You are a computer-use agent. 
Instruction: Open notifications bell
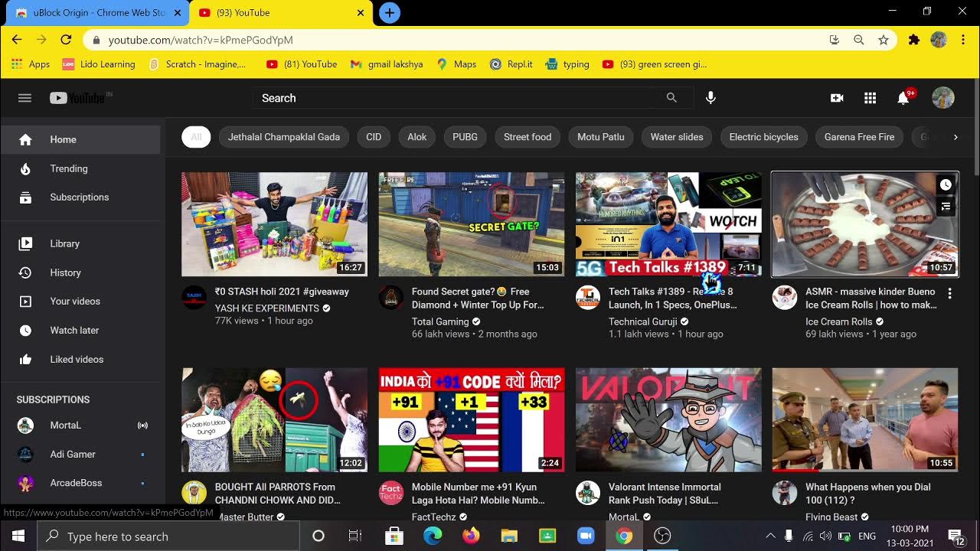[x=903, y=98]
